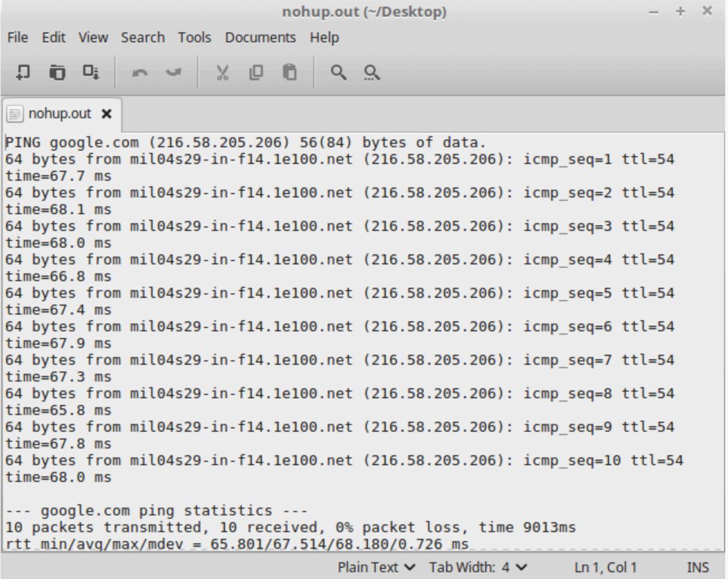The height and width of the screenshot is (579, 728).
Task: Open the Search menu
Action: [x=143, y=37]
